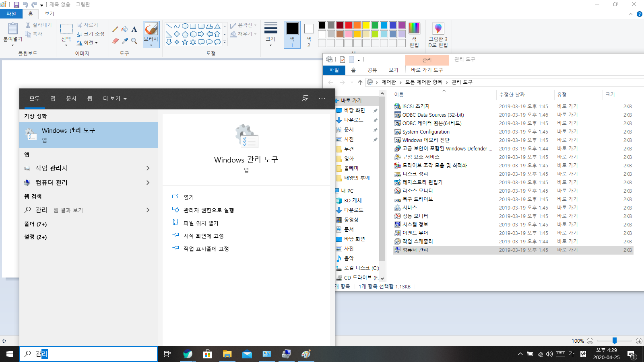
Task: Select the 색 1 foreground color box
Action: click(x=292, y=35)
